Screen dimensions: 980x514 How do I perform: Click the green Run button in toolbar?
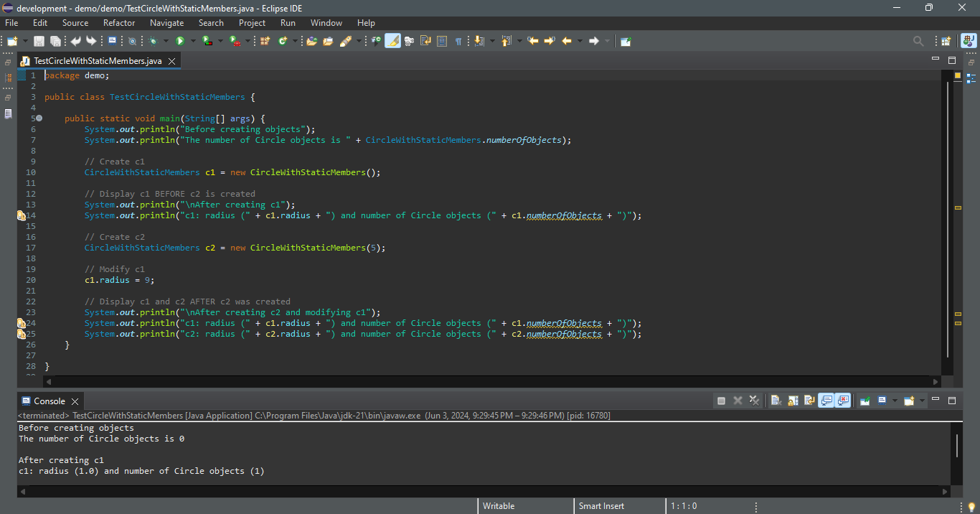coord(180,41)
